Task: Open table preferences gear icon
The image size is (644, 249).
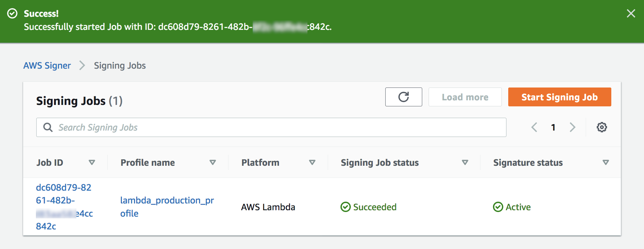Action: [x=602, y=127]
